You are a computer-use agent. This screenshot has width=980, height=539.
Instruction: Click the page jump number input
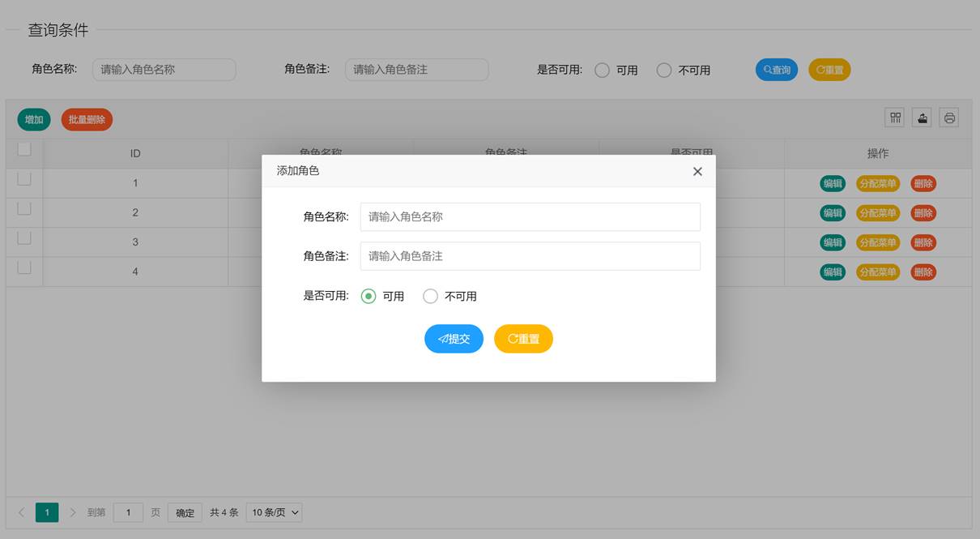(x=128, y=512)
